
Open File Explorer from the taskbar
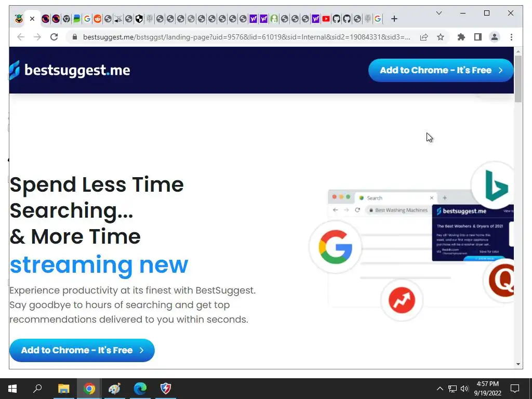[x=63, y=389]
